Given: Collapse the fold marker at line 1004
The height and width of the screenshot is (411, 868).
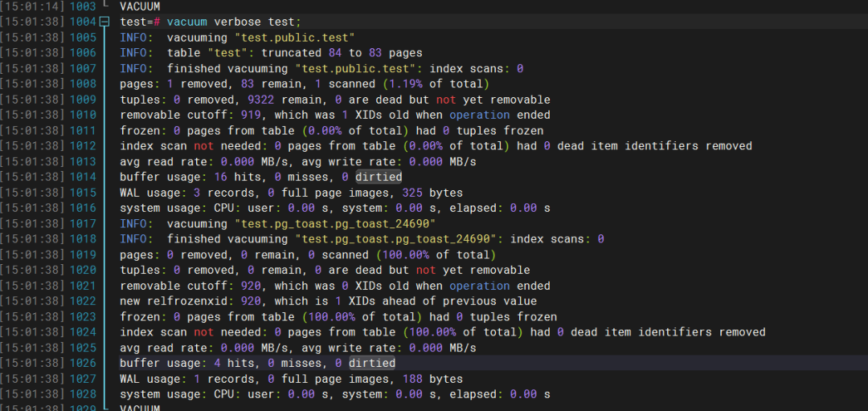Looking at the screenshot, I should tap(104, 22).
